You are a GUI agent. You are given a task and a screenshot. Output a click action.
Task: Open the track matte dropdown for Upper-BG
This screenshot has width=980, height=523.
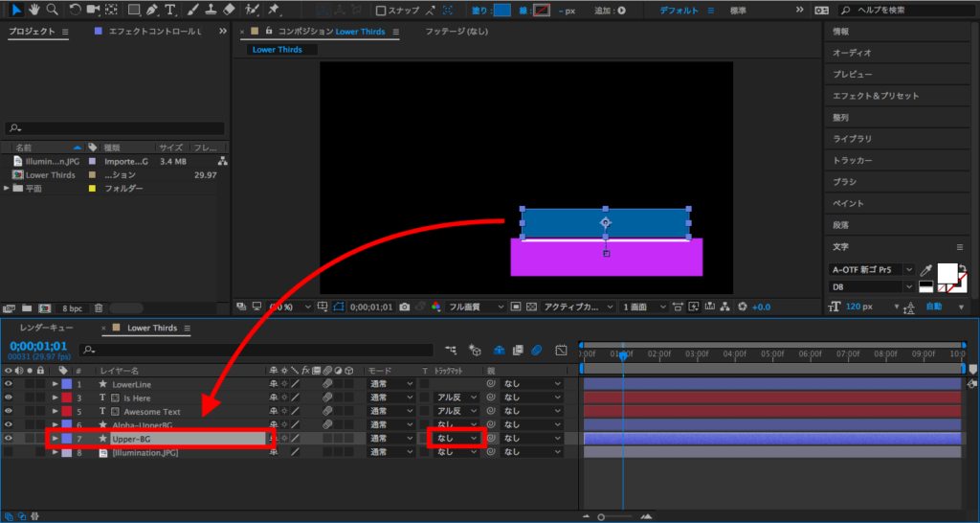click(456, 439)
